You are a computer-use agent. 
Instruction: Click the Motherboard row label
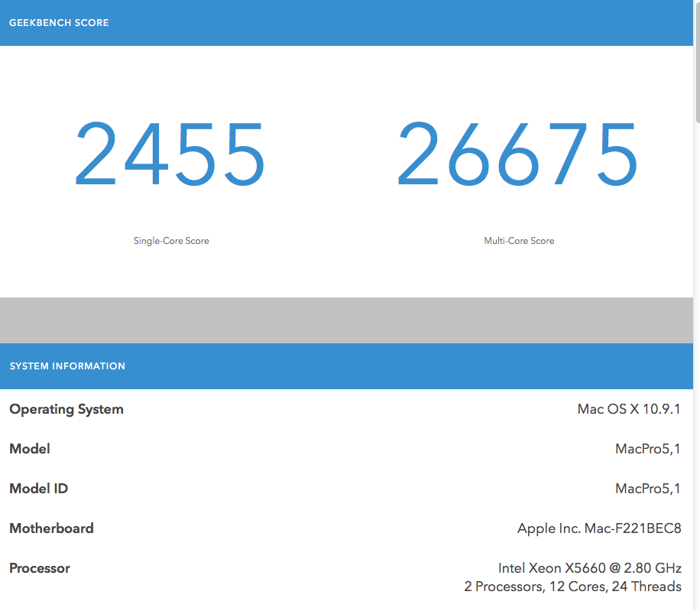pos(52,528)
